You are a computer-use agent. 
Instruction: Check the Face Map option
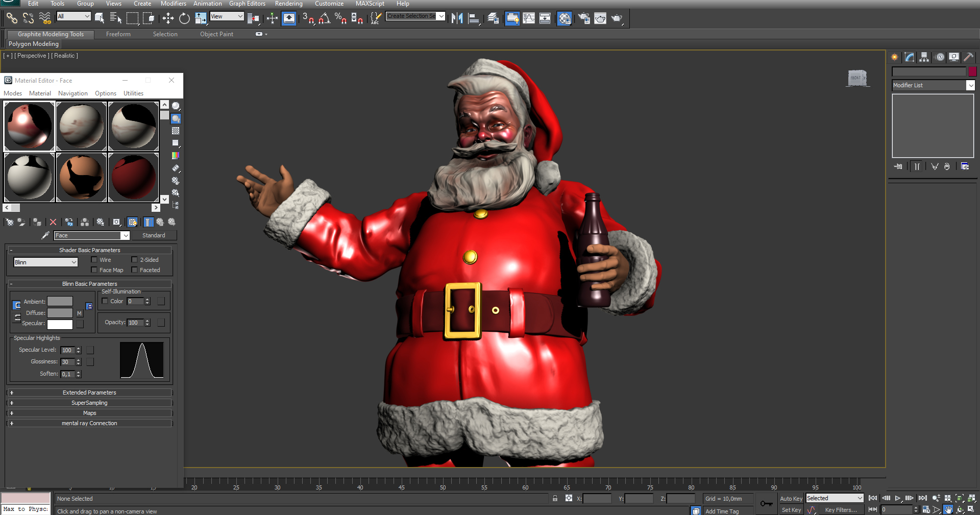(94, 270)
